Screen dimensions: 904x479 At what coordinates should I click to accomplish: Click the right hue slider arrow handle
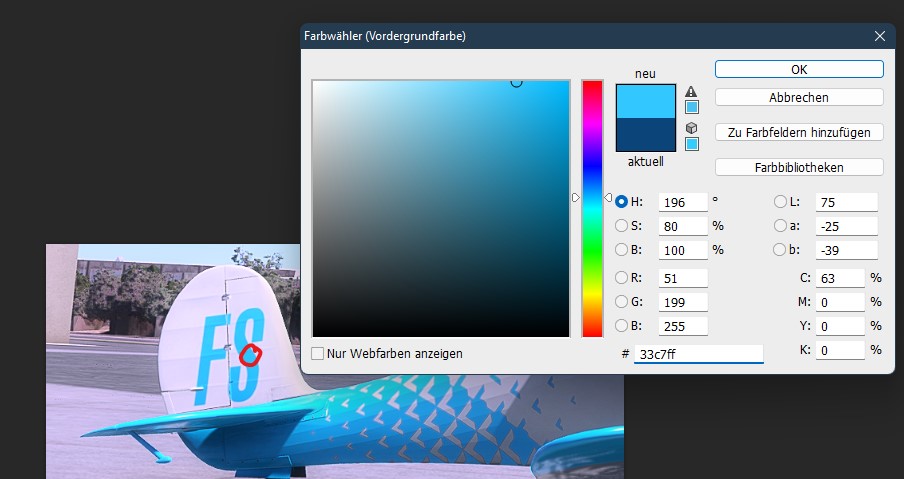608,198
